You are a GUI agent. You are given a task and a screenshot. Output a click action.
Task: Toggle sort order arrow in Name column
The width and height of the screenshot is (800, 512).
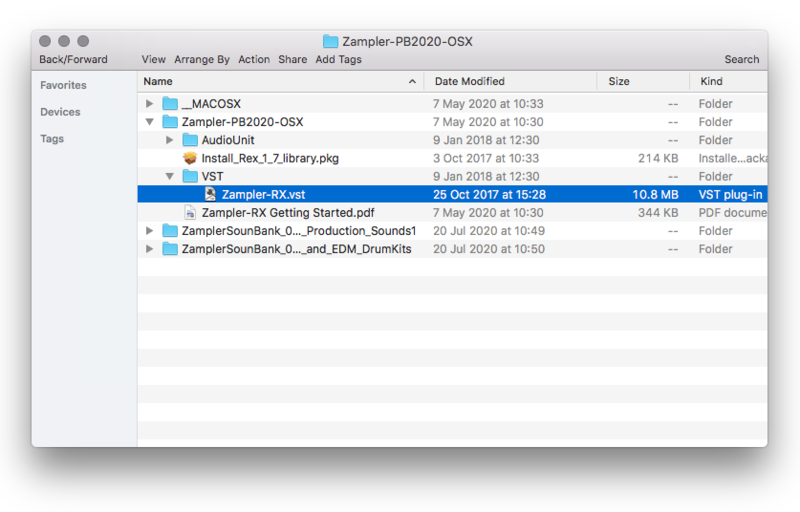click(x=412, y=82)
